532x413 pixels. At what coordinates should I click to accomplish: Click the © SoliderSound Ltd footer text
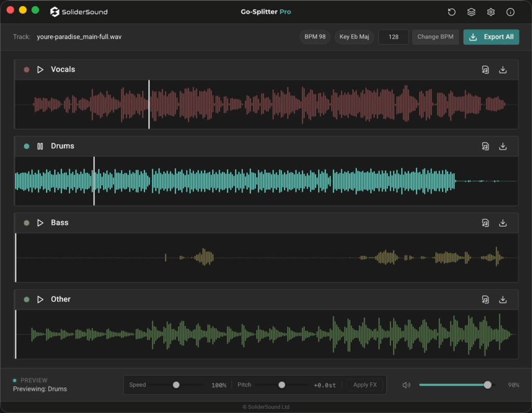pyautogui.click(x=266, y=407)
